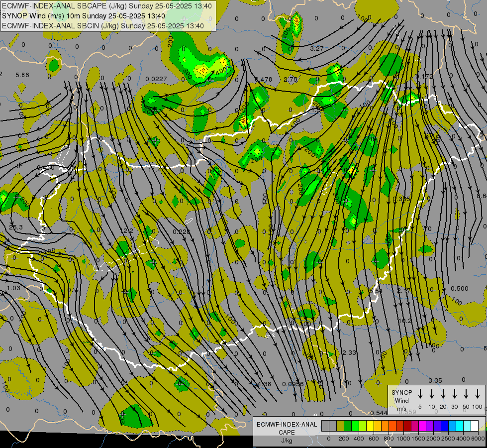Viewport: 487px width, 448px height.
Task: Click the map value '0.544'
Action: pos(379,413)
